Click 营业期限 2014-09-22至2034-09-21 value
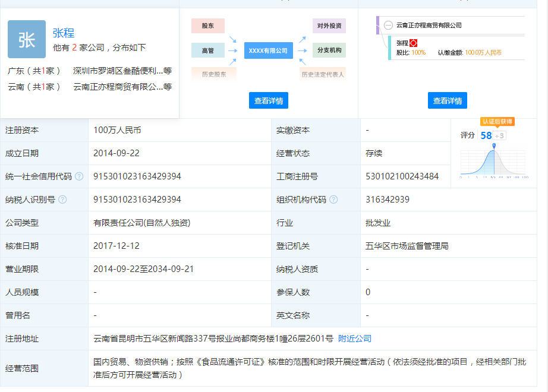The image size is (548, 392). (143, 269)
